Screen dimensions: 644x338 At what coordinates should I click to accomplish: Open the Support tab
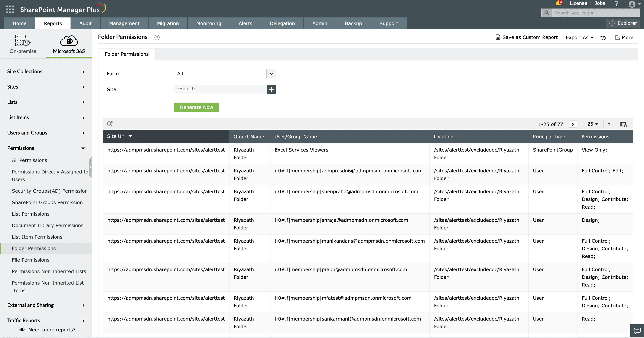pos(389,23)
